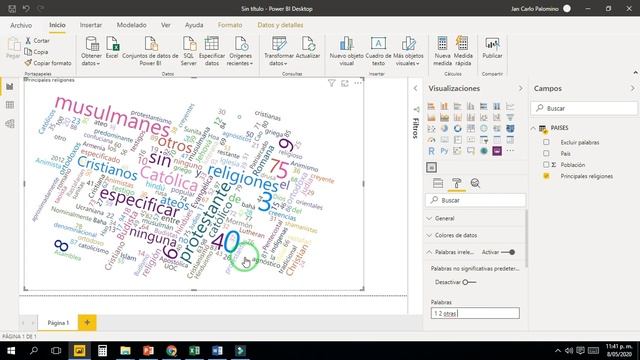Select the SQL Server source
This screenshot has width=640, height=360.
click(189, 51)
